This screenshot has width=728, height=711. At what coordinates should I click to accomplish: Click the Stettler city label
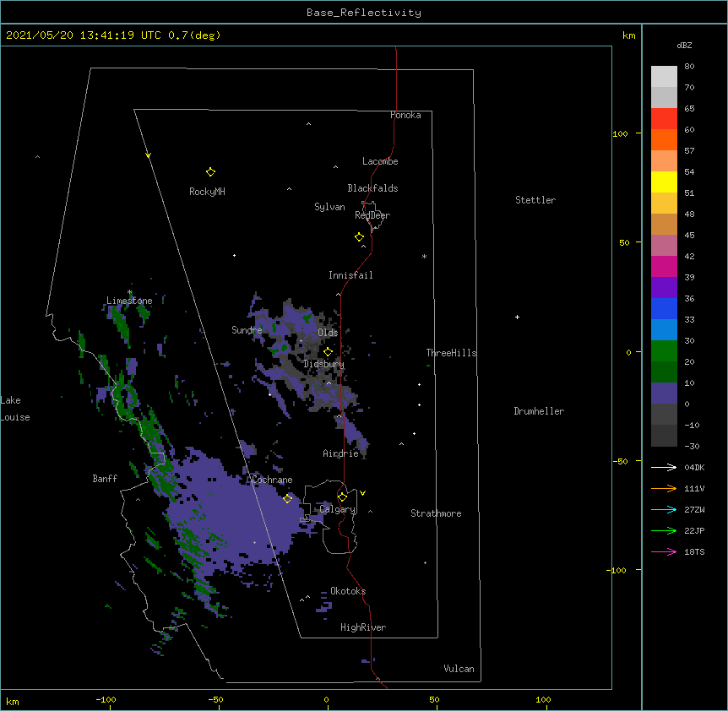[535, 200]
